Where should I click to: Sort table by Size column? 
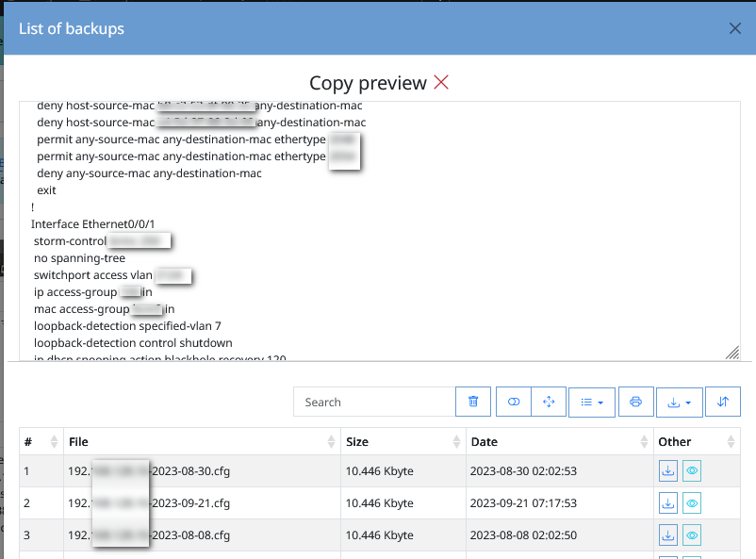point(403,441)
